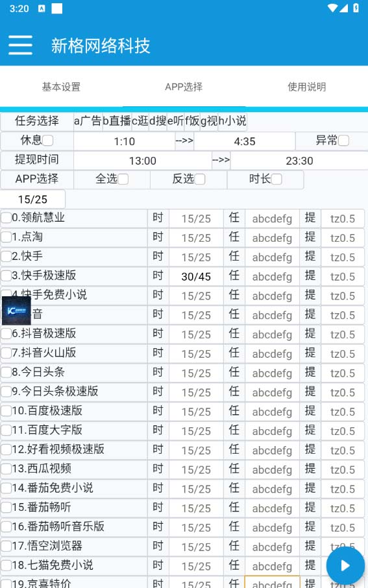
Task: Tick the 全选 select-all checkbox
Action: point(123,179)
